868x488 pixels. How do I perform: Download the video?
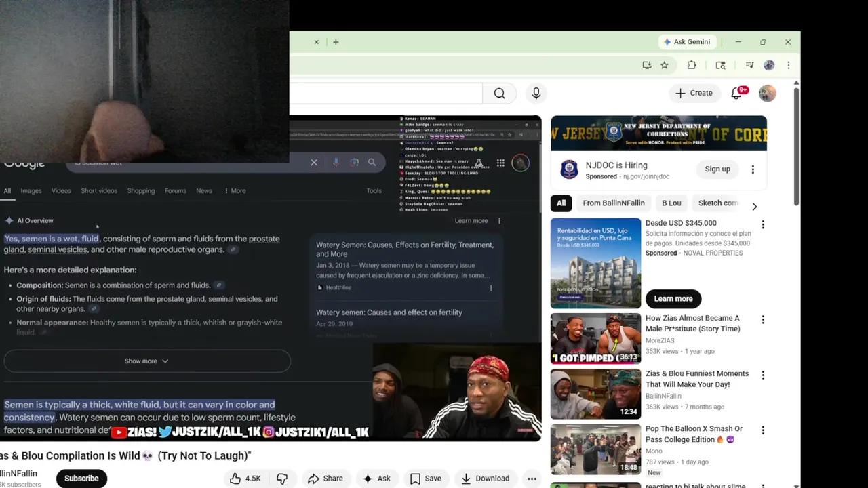(485, 479)
